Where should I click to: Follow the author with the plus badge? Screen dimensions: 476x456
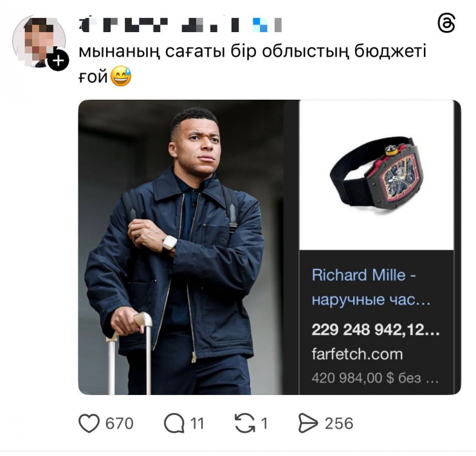pos(59,61)
